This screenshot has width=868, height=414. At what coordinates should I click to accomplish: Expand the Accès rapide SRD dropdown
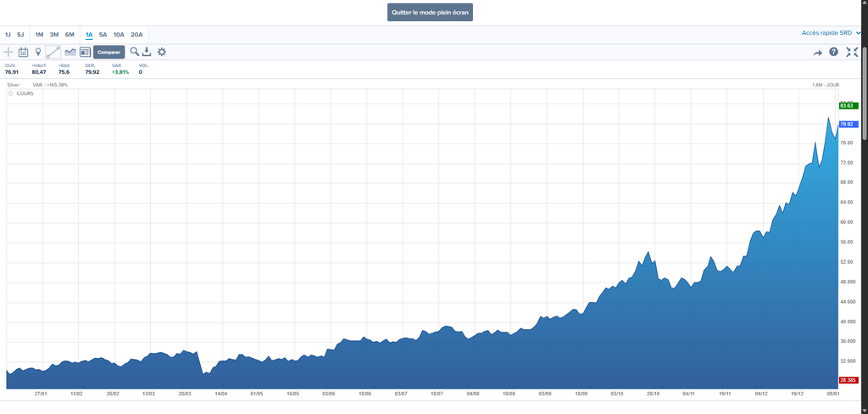coord(831,33)
